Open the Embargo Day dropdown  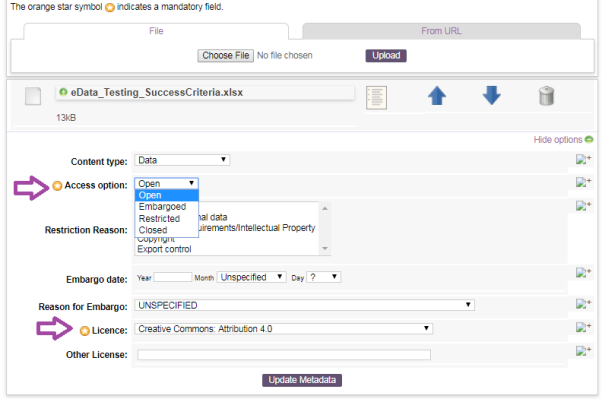[324, 277]
